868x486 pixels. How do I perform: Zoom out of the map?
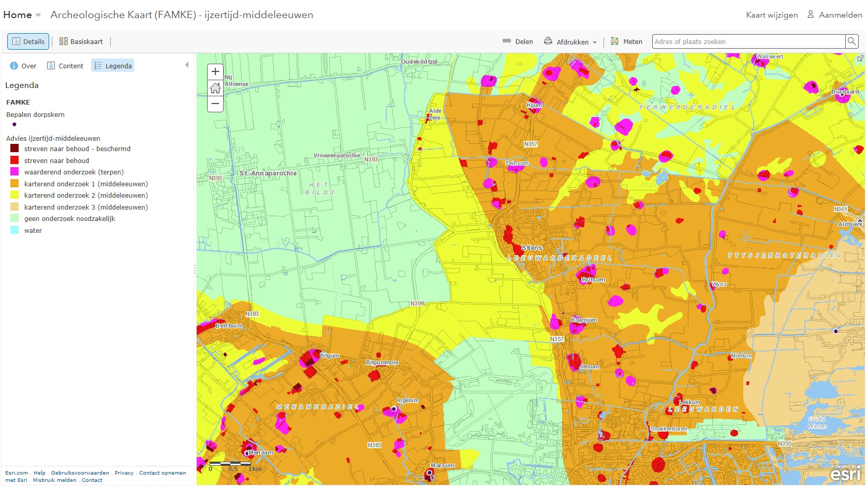pos(215,104)
